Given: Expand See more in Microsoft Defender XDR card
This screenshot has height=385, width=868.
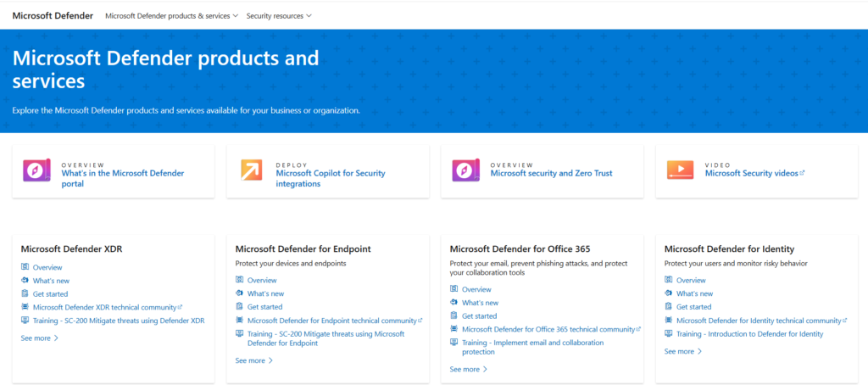Looking at the screenshot, I should pyautogui.click(x=39, y=338).
